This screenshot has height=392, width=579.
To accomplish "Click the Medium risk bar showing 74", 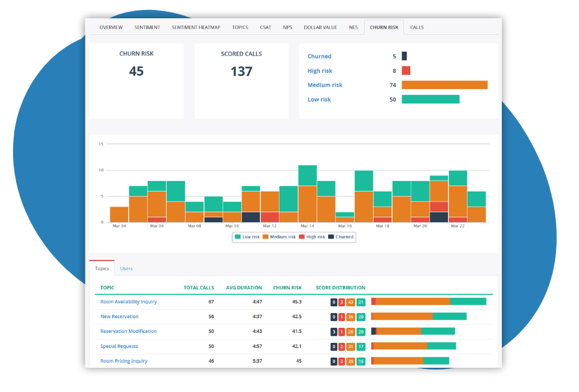I will coord(445,85).
